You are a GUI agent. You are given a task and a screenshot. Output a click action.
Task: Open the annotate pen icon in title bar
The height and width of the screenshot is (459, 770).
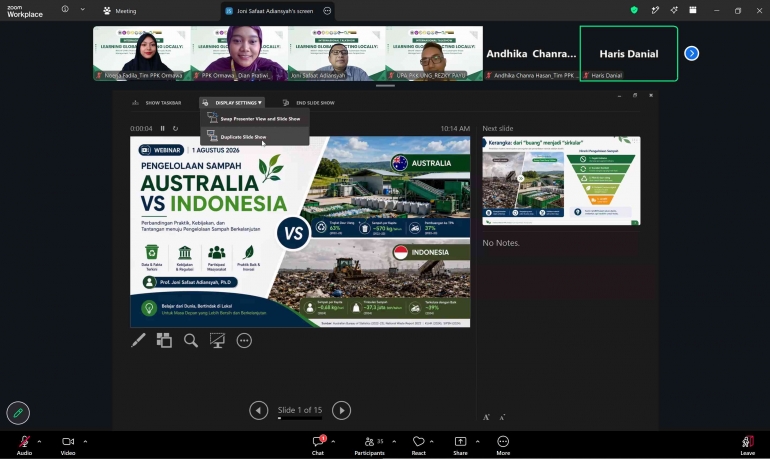click(655, 10)
